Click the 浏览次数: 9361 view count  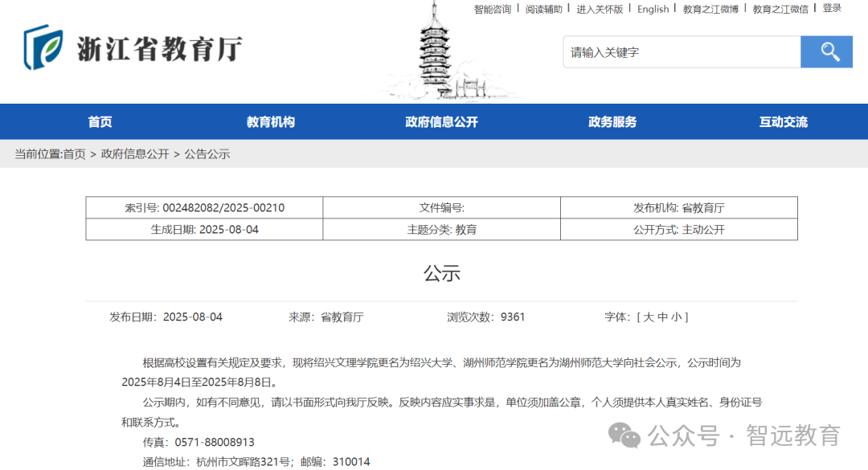click(x=485, y=317)
